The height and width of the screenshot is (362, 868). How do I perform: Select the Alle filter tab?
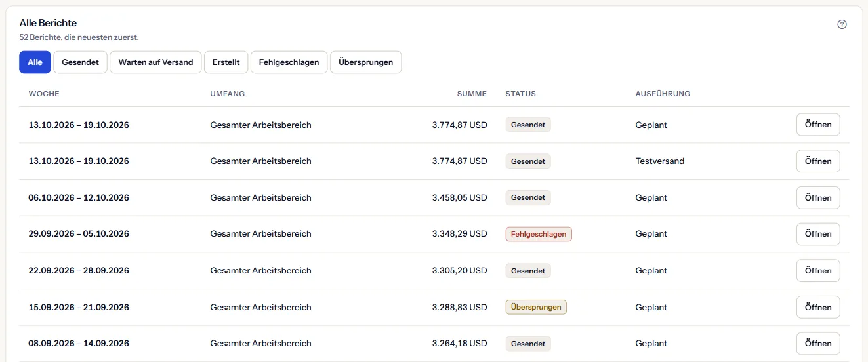click(35, 62)
